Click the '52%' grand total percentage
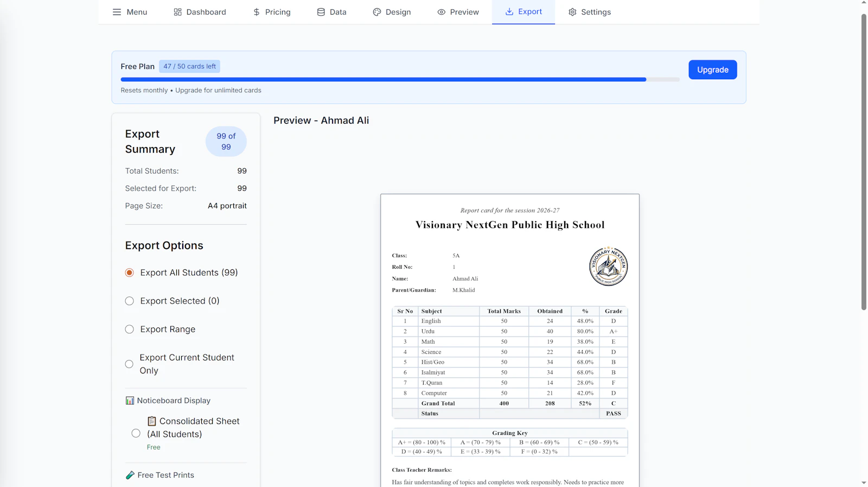This screenshot has width=868, height=487. point(585,403)
